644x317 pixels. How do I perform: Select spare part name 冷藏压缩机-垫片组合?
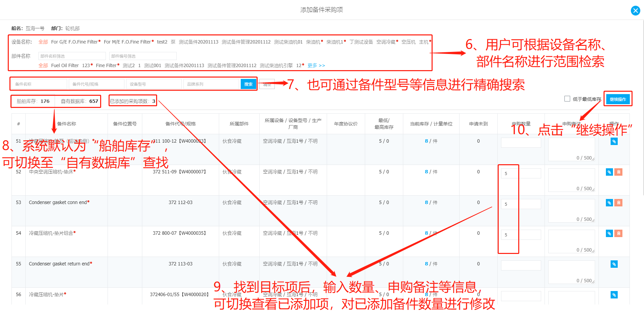click(x=51, y=233)
